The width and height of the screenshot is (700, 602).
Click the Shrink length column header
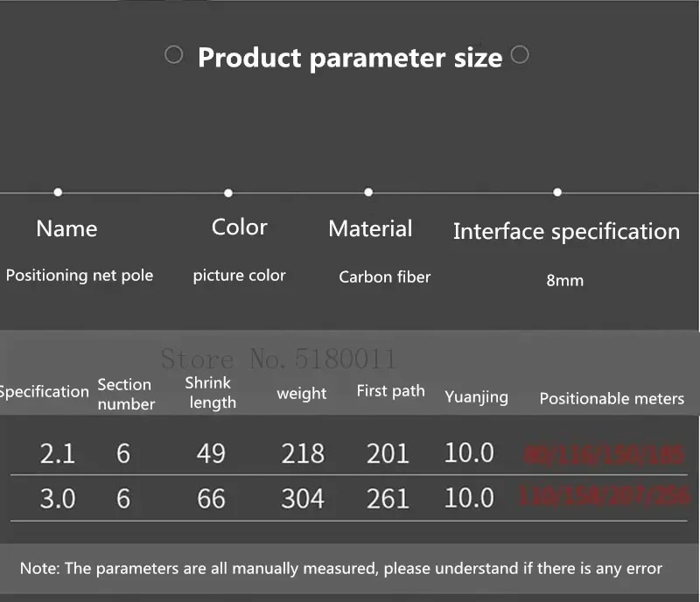point(210,393)
